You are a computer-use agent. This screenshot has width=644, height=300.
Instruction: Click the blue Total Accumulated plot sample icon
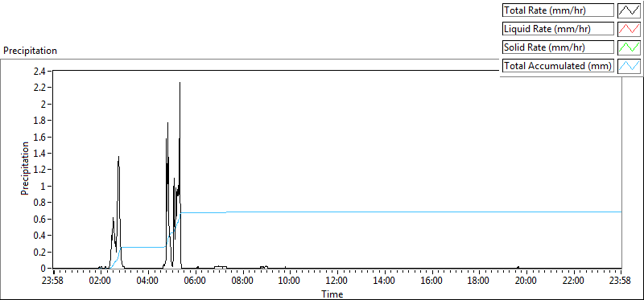[x=629, y=66]
